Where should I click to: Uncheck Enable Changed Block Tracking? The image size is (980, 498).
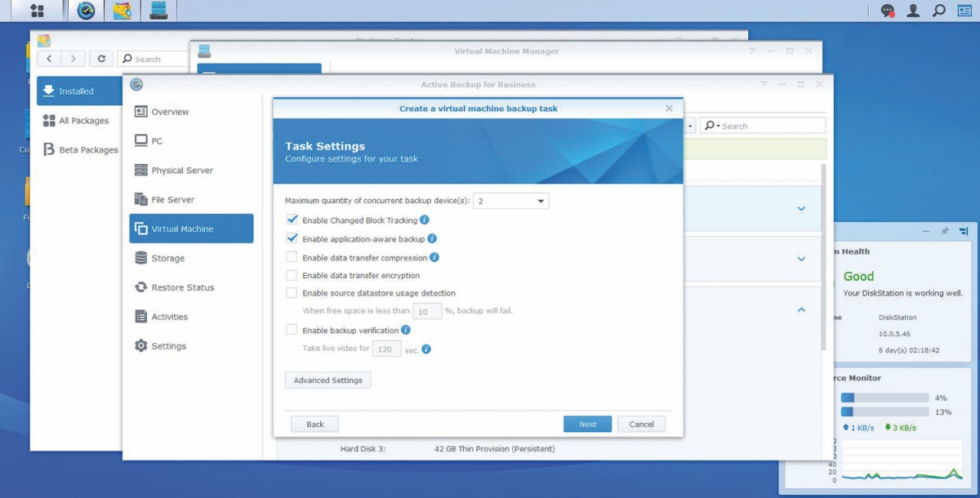pos(292,220)
